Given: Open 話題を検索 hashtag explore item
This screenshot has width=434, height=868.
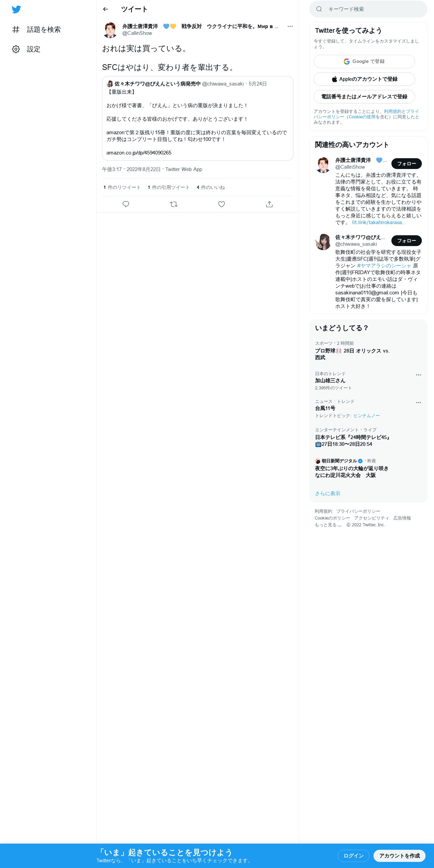Looking at the screenshot, I should coord(37,29).
